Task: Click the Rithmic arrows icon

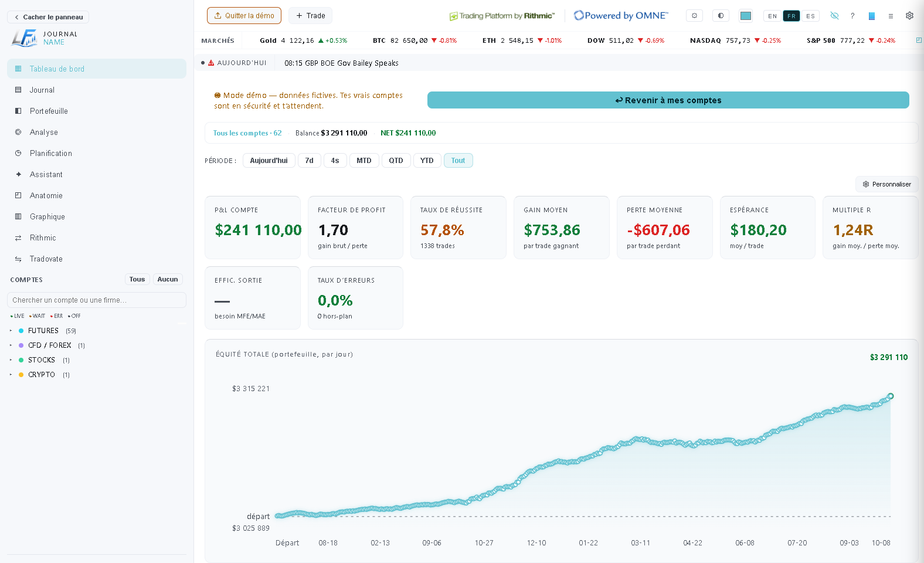Action: (18, 238)
